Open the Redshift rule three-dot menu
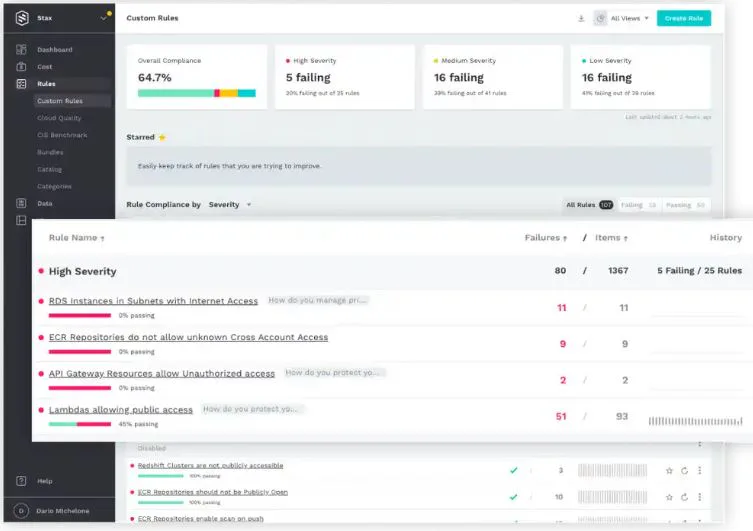Viewport: 753px width, 531px height. tap(700, 471)
